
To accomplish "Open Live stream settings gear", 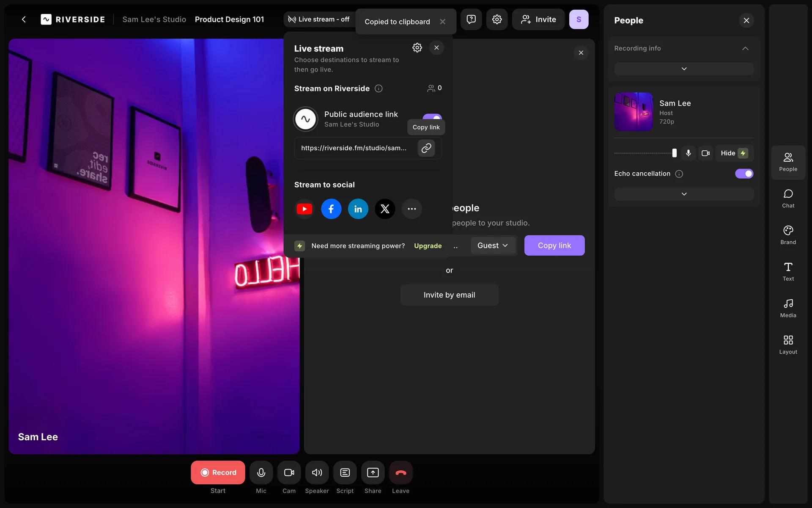I will click(417, 48).
